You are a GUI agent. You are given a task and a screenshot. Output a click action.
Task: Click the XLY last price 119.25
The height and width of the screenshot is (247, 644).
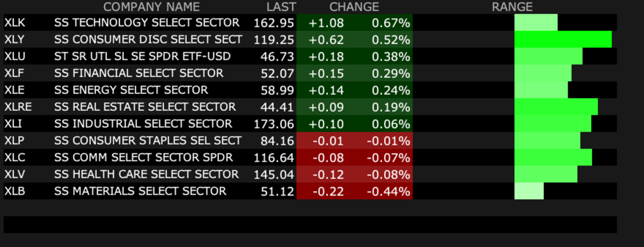pyautogui.click(x=276, y=40)
